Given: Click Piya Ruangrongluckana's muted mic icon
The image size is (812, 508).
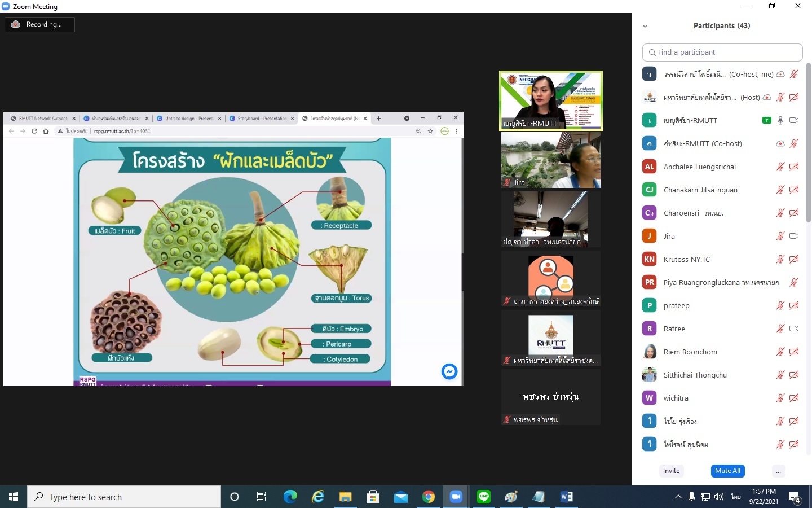Looking at the screenshot, I should pyautogui.click(x=794, y=282).
